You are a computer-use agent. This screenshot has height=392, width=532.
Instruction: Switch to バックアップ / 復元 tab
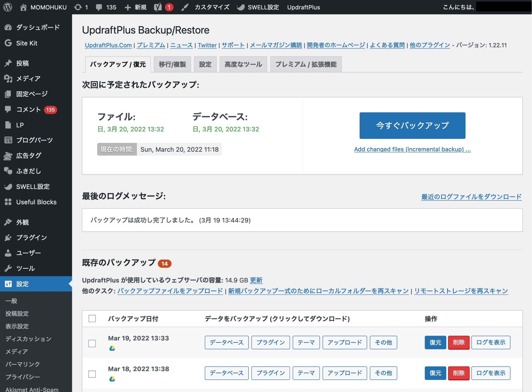click(x=118, y=64)
